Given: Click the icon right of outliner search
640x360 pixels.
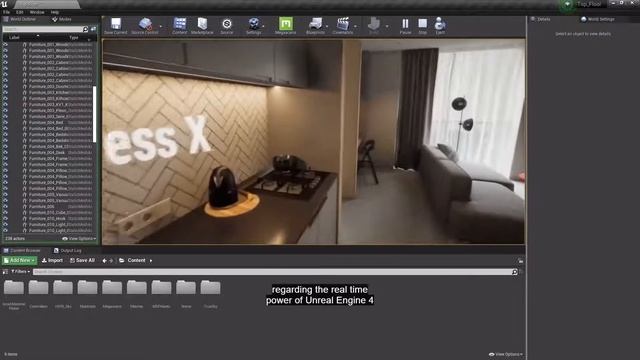Looking at the screenshot, I should (x=93, y=29).
